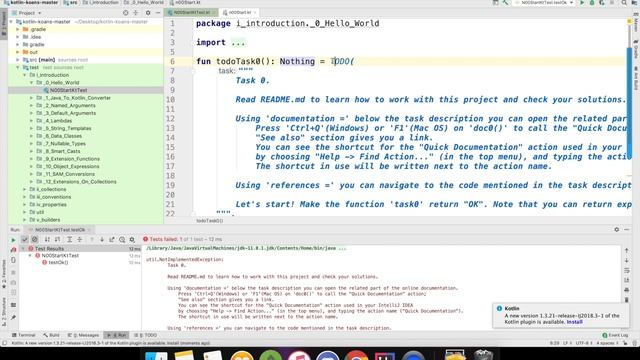Screen dimensions: 640x360
Task: Collapse all test results in the run panel
Action: pos(80,240)
